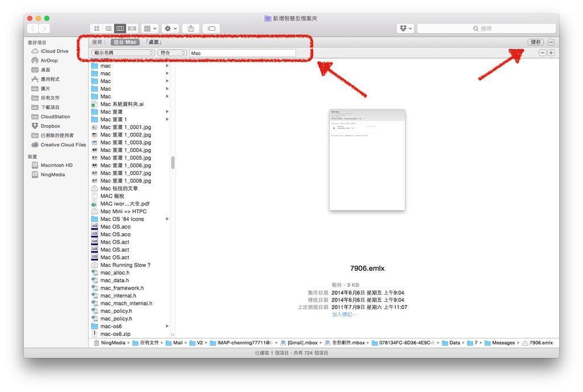Open 應用程式 in the sidebar
Image resolution: width=583 pixels, height=392 pixels.
[x=50, y=79]
